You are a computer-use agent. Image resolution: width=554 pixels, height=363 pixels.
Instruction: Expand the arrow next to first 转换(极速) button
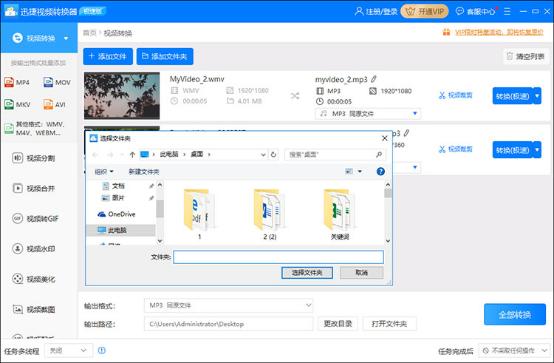537,96
